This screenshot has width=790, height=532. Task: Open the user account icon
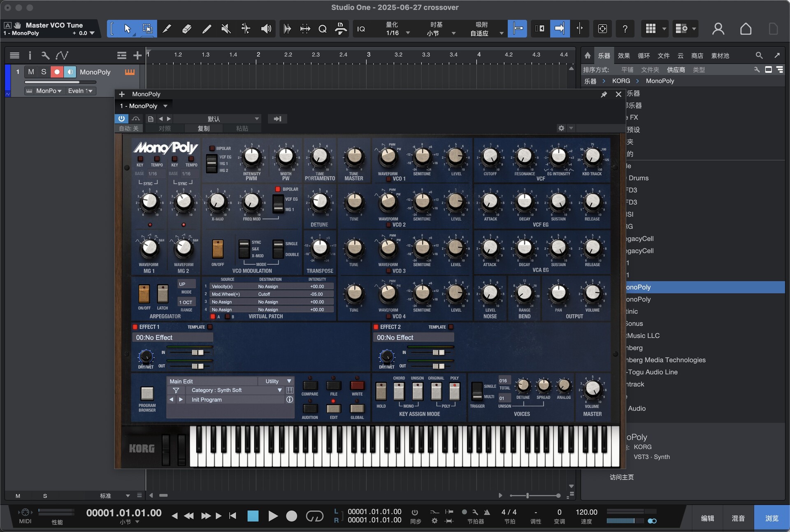click(x=718, y=28)
